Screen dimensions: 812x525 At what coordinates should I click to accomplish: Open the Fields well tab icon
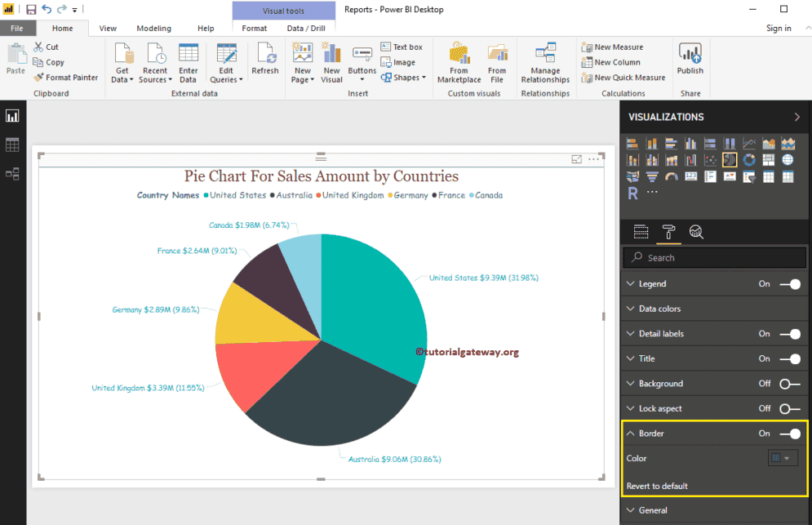click(x=641, y=232)
